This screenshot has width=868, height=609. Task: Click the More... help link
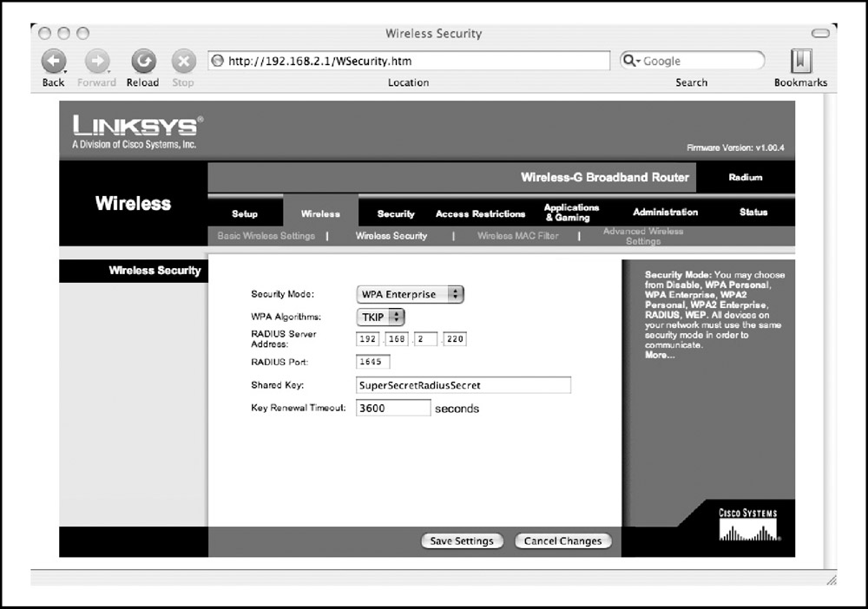[x=660, y=355]
